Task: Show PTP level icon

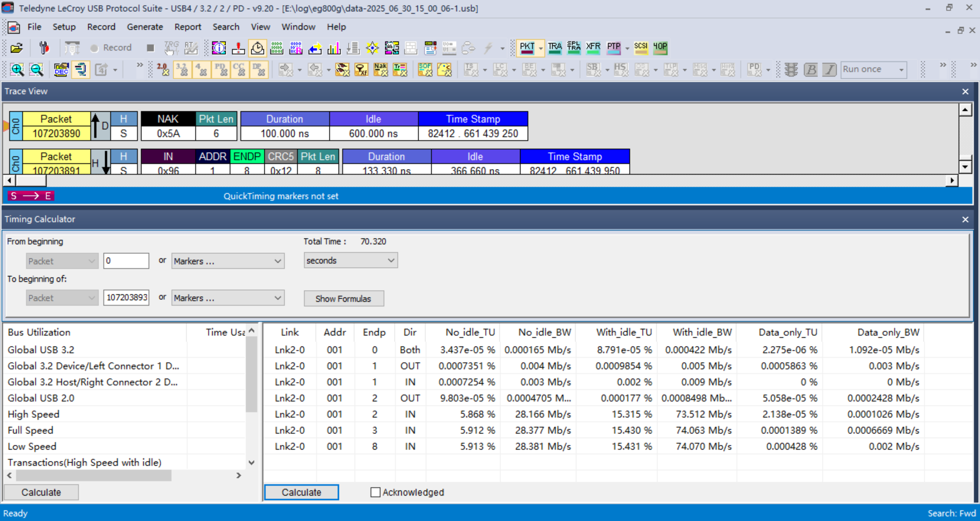Action: pyautogui.click(x=614, y=48)
